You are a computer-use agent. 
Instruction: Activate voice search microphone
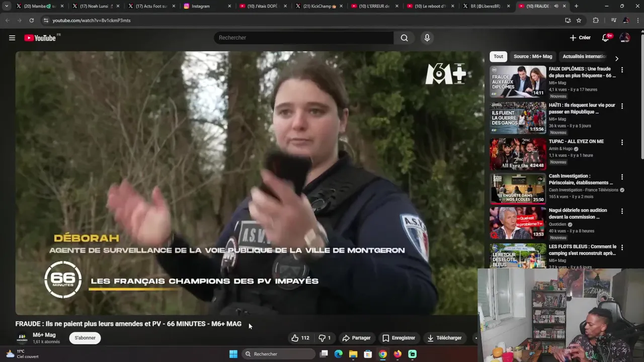[427, 38]
